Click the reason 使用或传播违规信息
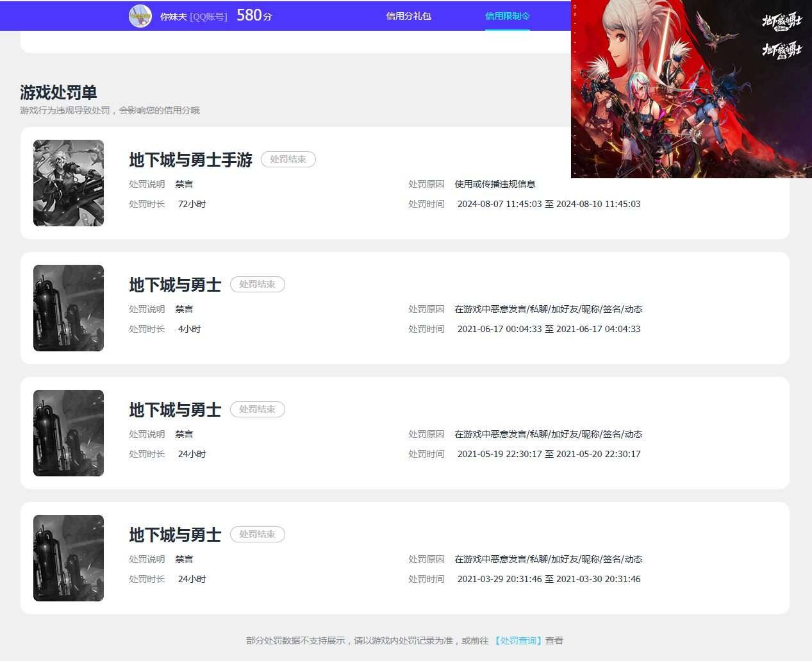812x661 pixels. [495, 184]
